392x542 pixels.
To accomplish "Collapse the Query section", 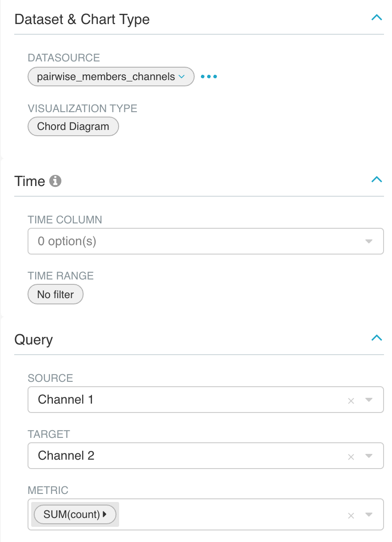I will pos(376,338).
